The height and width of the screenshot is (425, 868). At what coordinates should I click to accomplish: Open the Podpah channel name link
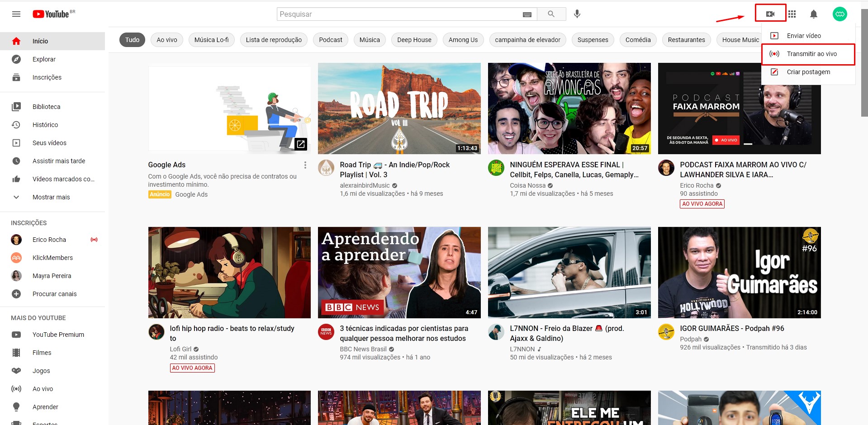[691, 339]
